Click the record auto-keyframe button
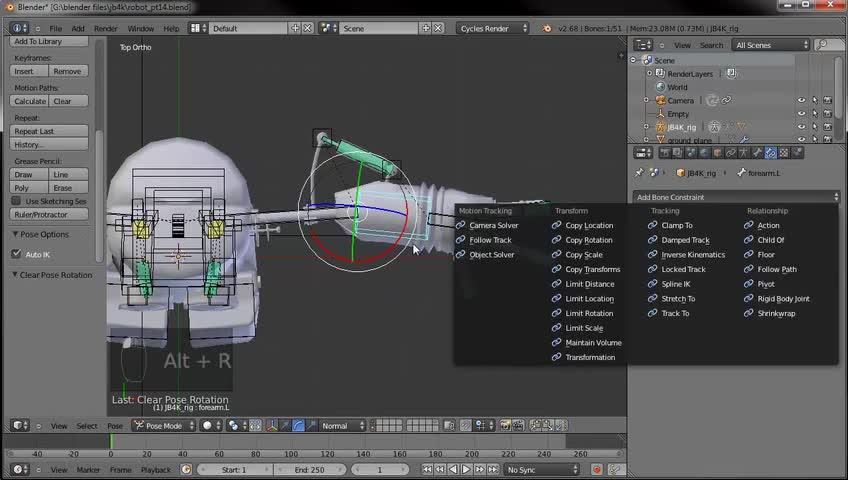Viewport: 848px width, 480px height. (597, 470)
